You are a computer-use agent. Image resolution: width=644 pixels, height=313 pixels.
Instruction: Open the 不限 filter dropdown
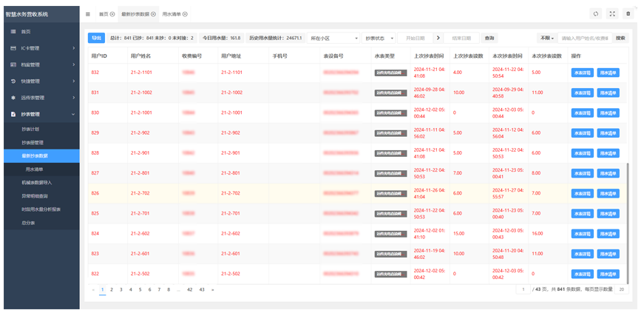(x=546, y=38)
